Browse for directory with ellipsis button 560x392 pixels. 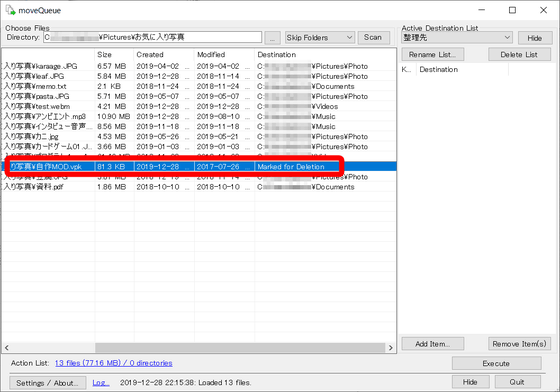coord(272,38)
